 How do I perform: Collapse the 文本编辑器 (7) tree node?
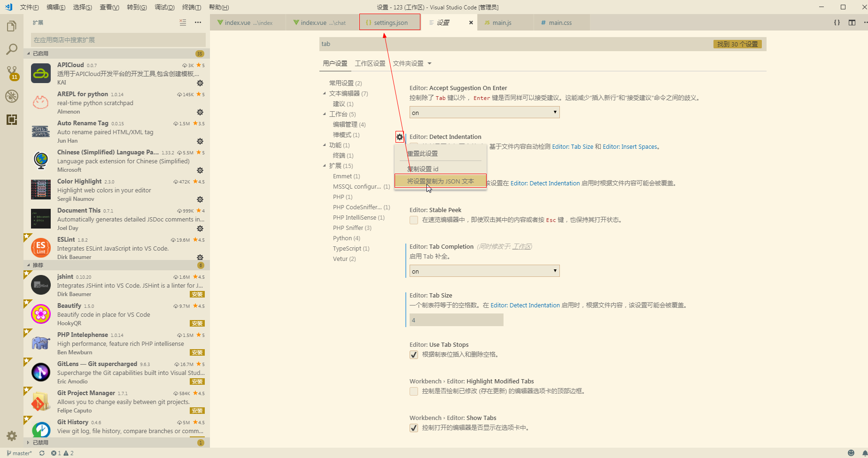(x=325, y=93)
